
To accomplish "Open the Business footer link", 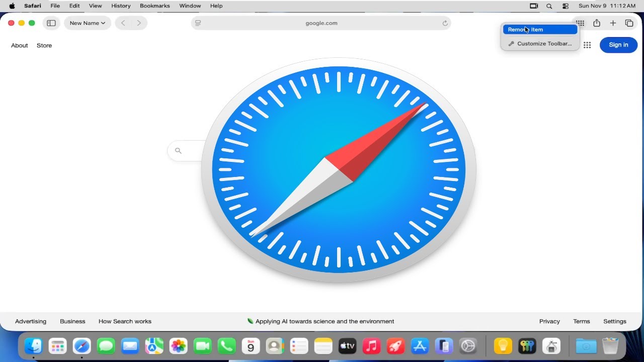I will click(72, 321).
